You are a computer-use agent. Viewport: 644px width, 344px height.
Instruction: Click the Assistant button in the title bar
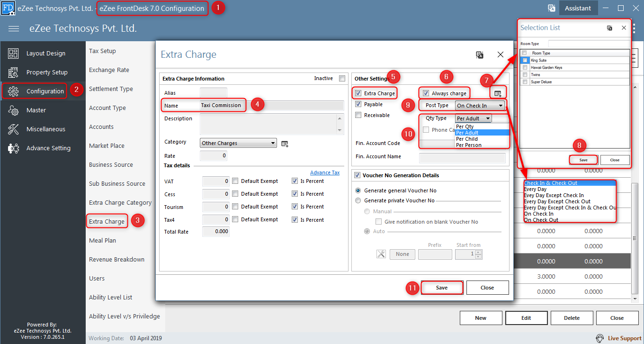(578, 8)
